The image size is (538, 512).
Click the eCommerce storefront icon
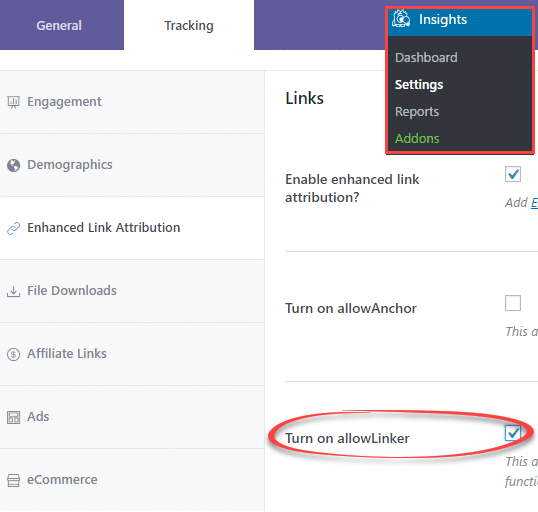click(x=13, y=480)
